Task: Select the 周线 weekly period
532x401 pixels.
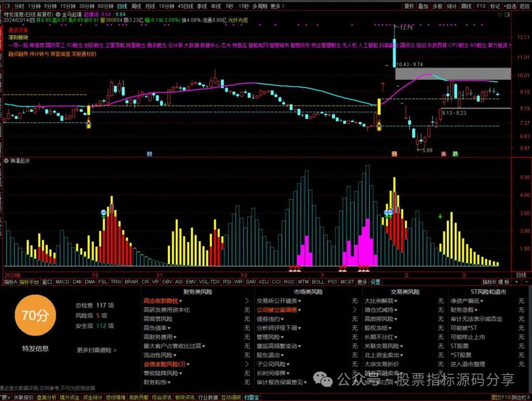Action: tap(136, 6)
